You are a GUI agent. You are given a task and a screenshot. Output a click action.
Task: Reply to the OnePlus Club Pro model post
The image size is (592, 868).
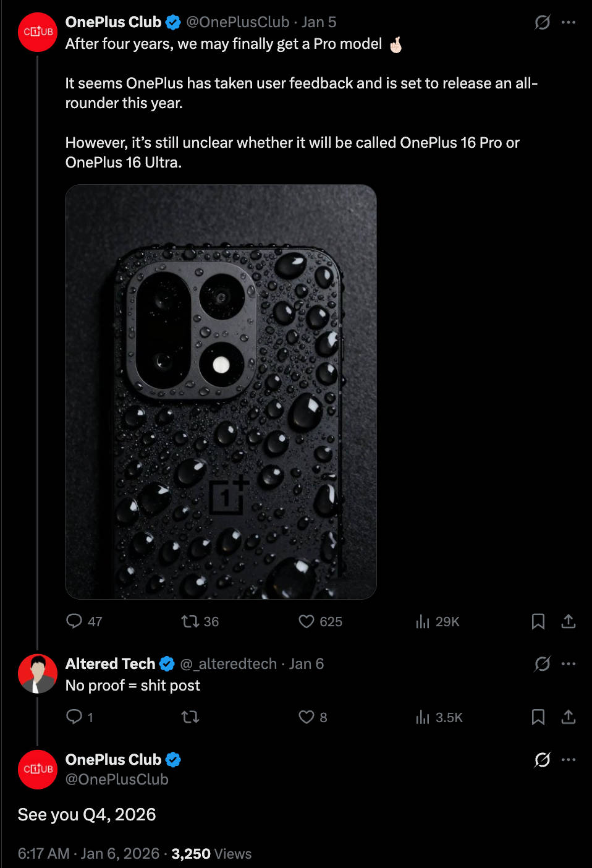pos(74,621)
